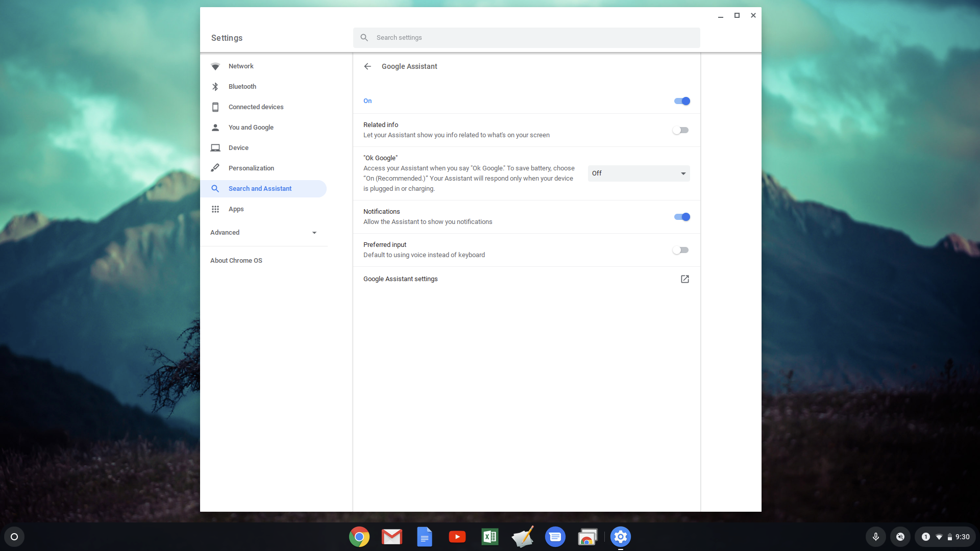Click the Bluetooth icon in sidebar

pyautogui.click(x=215, y=87)
